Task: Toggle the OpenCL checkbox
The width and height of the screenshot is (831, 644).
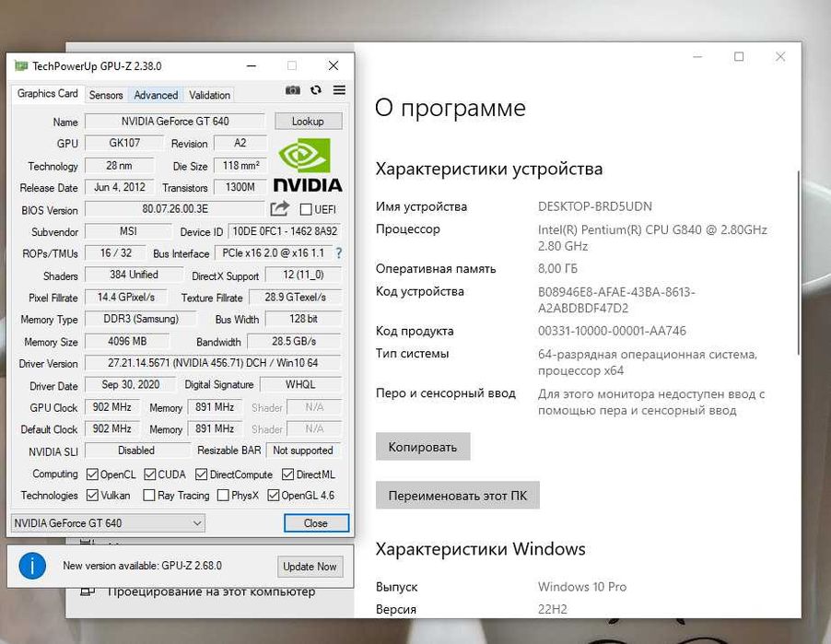Action: (92, 474)
